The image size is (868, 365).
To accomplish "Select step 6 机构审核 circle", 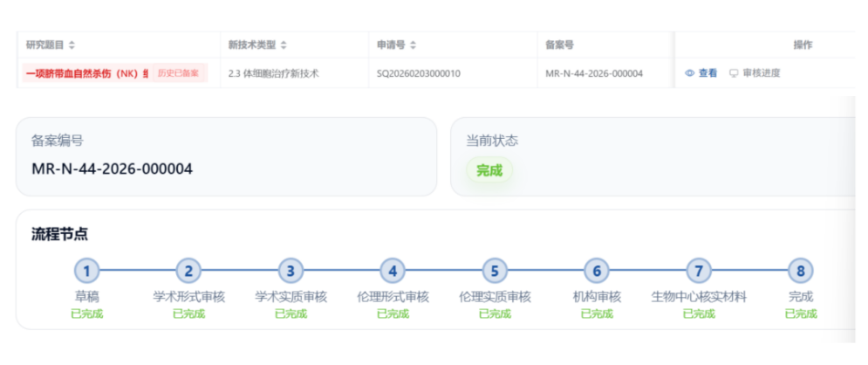I will pos(597,272).
